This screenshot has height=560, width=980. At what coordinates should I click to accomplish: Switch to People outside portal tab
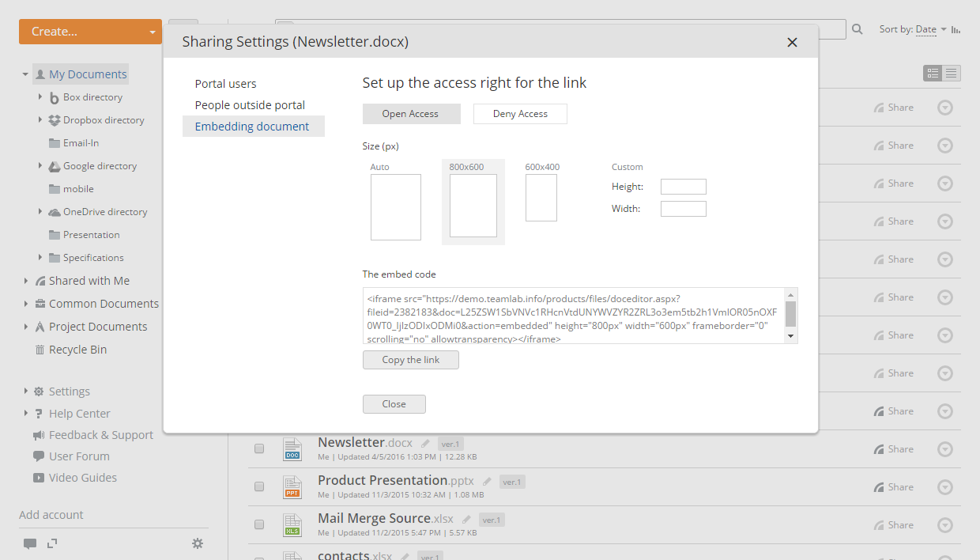click(250, 105)
